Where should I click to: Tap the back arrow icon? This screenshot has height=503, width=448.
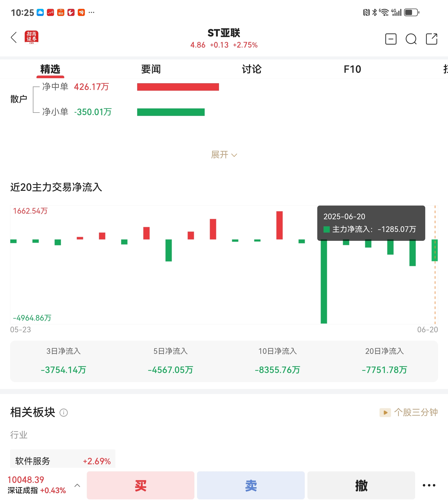(x=14, y=37)
